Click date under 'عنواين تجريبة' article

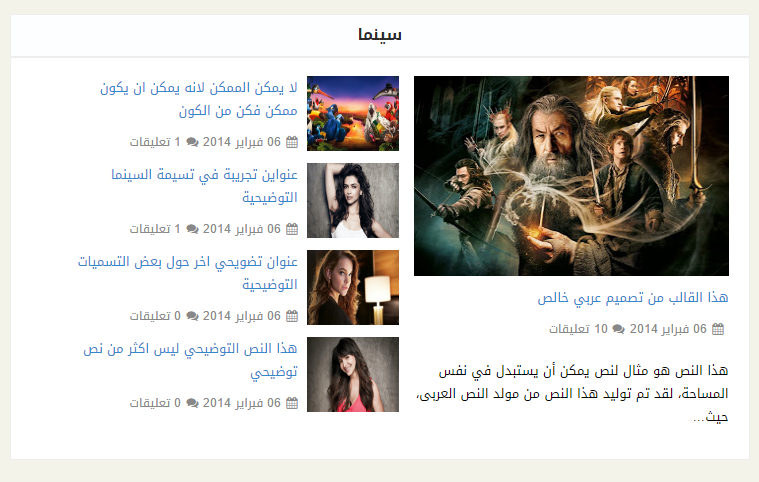click(242, 229)
